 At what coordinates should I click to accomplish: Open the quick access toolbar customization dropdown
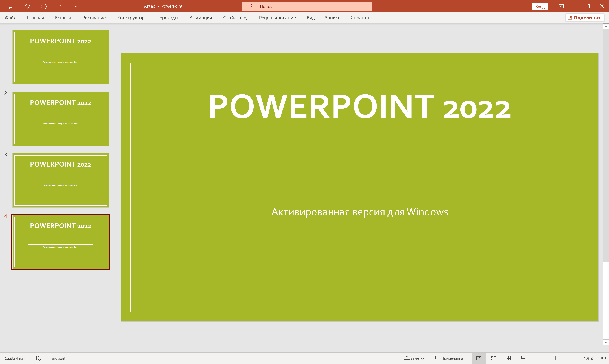point(76,6)
